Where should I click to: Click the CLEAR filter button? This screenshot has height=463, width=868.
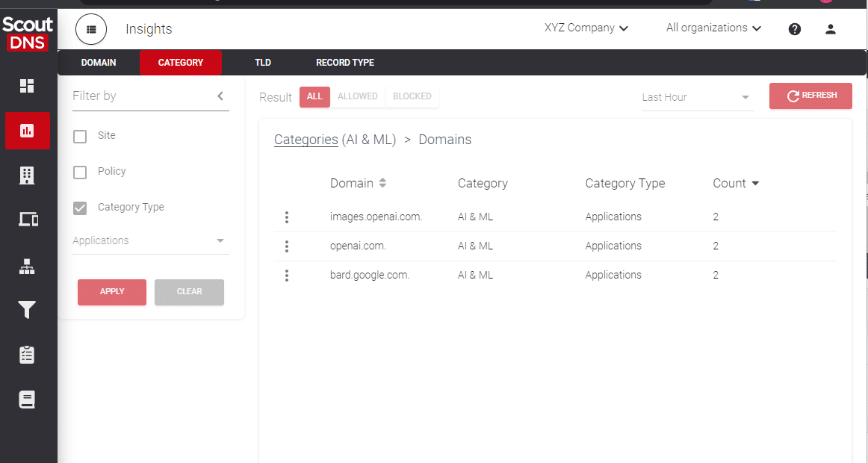pos(189,292)
